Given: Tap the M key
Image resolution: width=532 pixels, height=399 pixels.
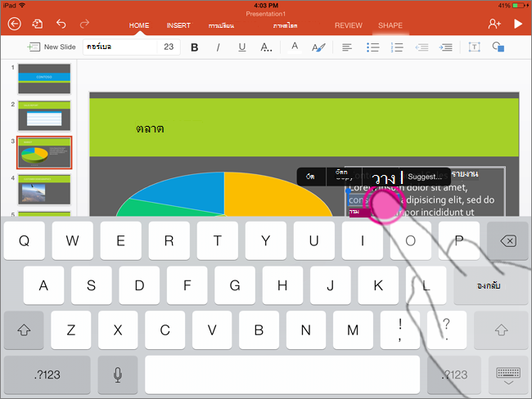Looking at the screenshot, I should click(353, 330).
